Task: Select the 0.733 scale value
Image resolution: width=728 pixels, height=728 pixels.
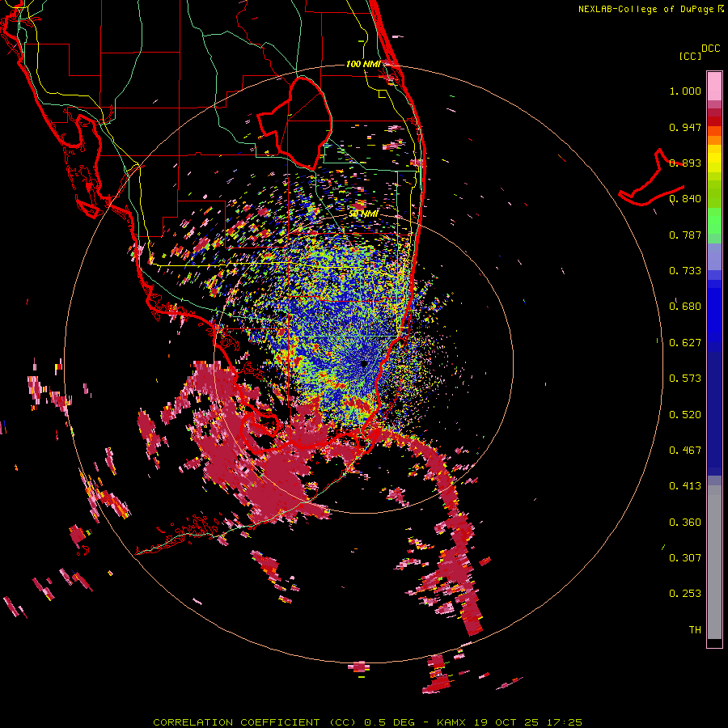Action: pos(685,271)
